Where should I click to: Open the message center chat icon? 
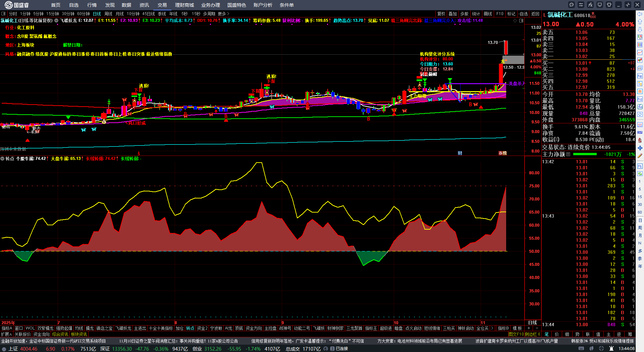pyautogui.click(x=572, y=5)
